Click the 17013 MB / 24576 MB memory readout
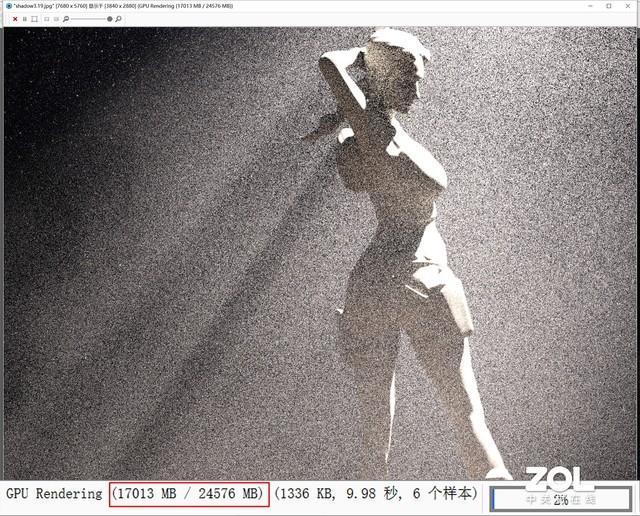 point(189,494)
